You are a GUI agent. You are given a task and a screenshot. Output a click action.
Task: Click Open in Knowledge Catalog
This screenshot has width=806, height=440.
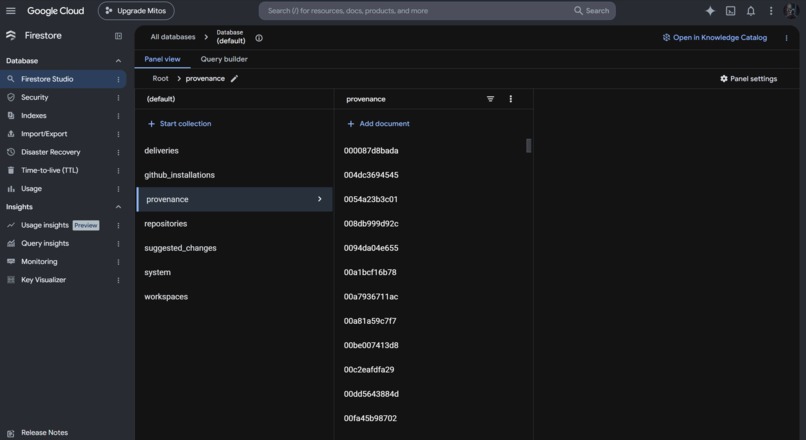click(x=715, y=38)
